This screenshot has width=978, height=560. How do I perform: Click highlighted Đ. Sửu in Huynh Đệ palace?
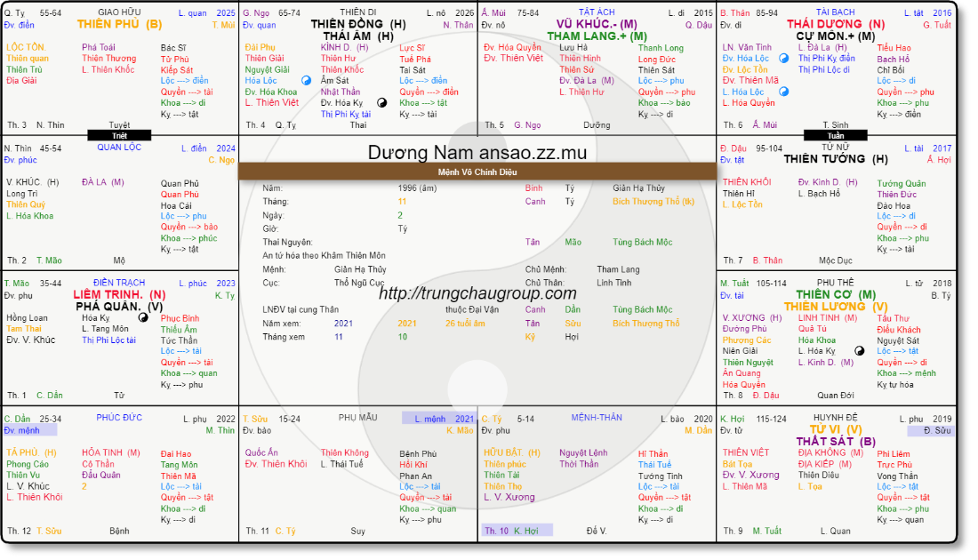click(x=931, y=430)
